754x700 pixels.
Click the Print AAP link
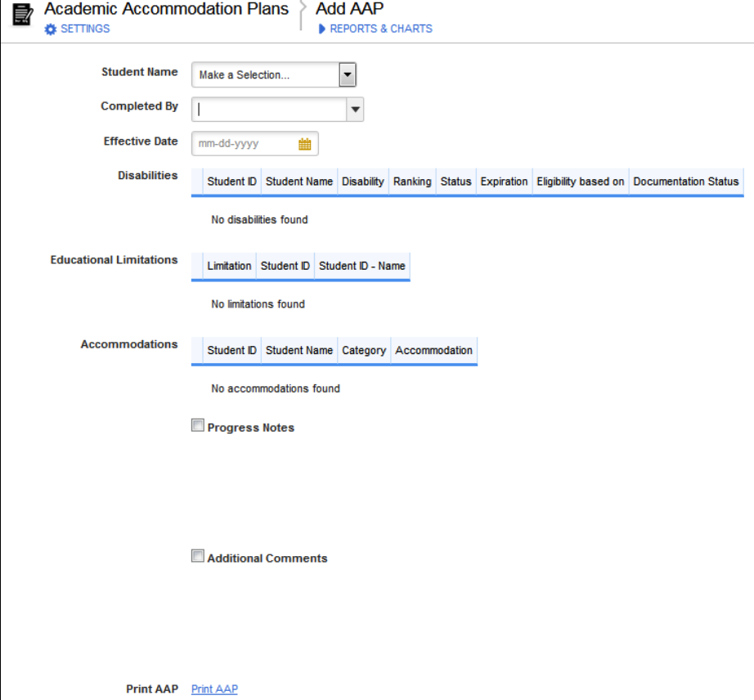point(214,689)
